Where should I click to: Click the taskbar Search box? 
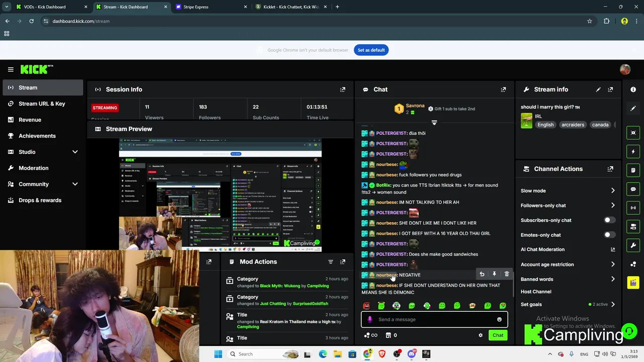click(264, 354)
